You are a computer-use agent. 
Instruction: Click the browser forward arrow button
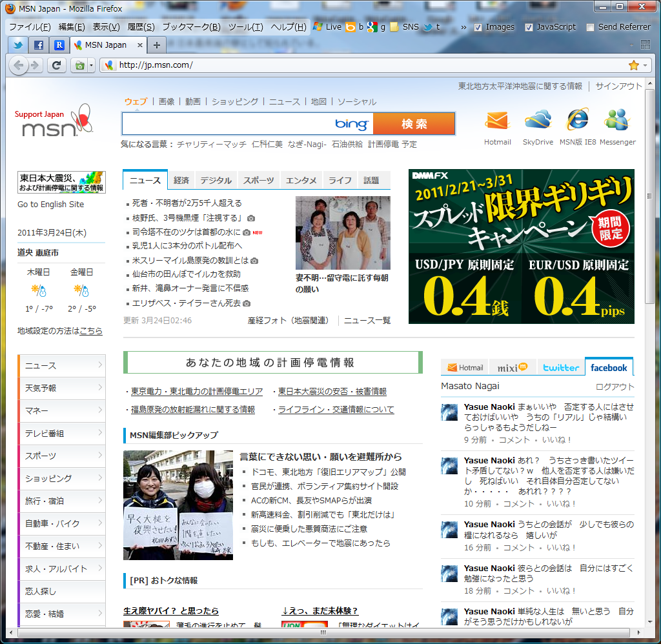(x=35, y=65)
